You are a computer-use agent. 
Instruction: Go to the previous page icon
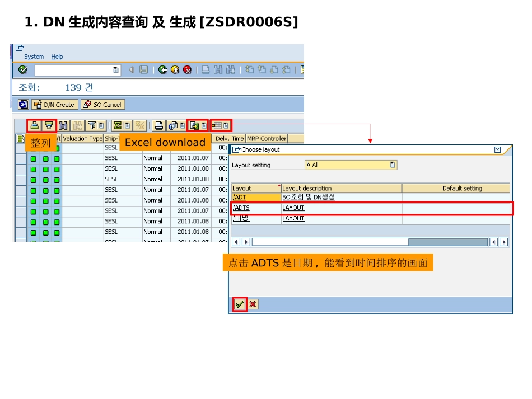point(262,70)
